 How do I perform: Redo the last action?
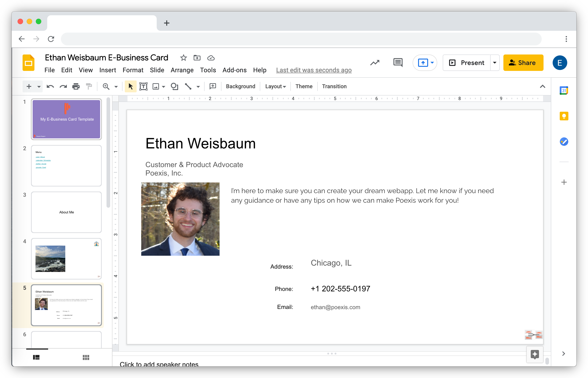(x=63, y=86)
